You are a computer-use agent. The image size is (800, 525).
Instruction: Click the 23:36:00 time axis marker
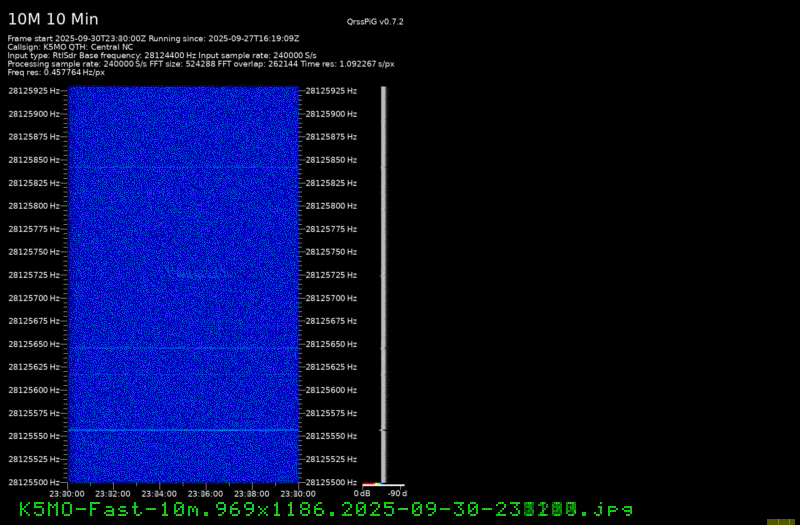coord(204,493)
